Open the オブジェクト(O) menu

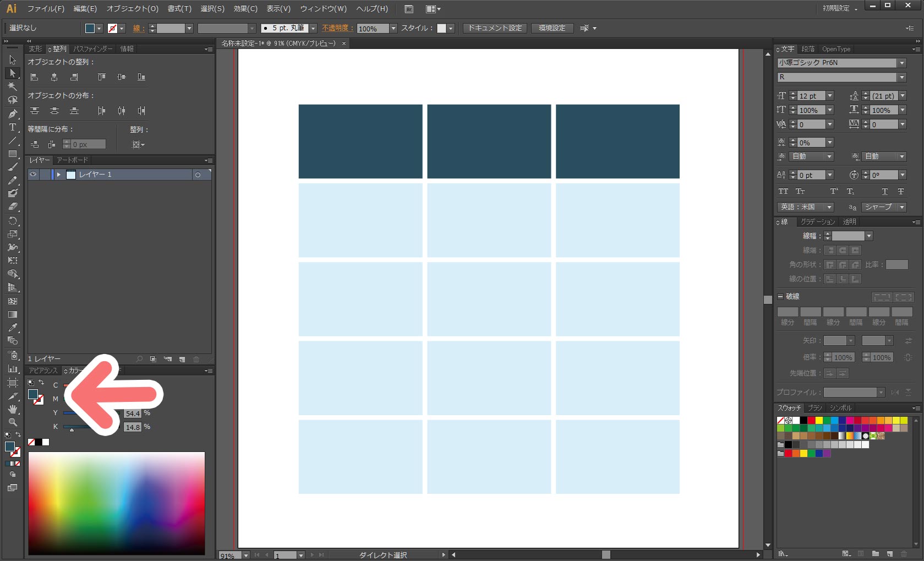click(x=133, y=9)
